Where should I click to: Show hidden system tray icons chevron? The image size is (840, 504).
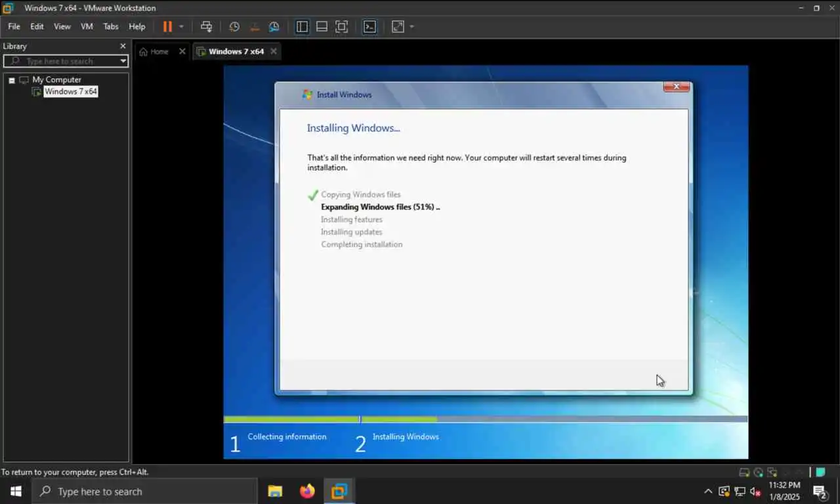tap(708, 491)
